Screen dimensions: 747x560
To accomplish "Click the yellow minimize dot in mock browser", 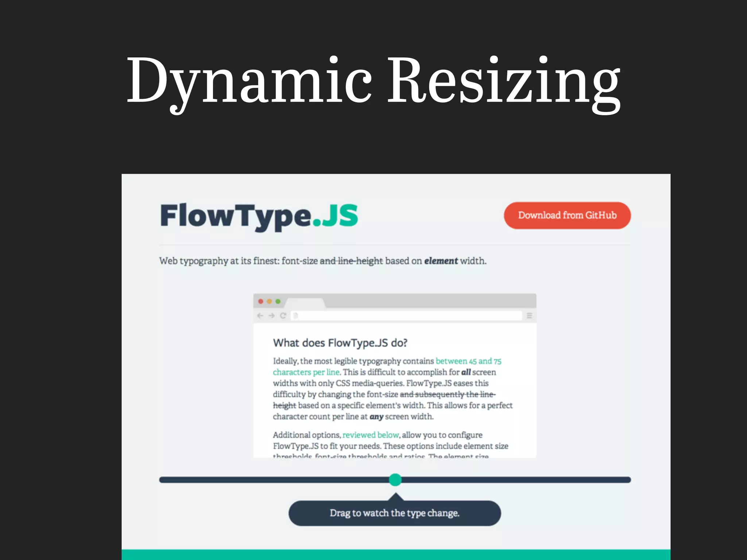I will (269, 301).
